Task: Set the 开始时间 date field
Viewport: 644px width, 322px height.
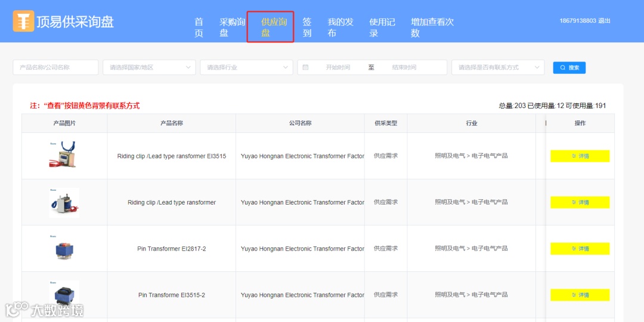Action: (338, 67)
